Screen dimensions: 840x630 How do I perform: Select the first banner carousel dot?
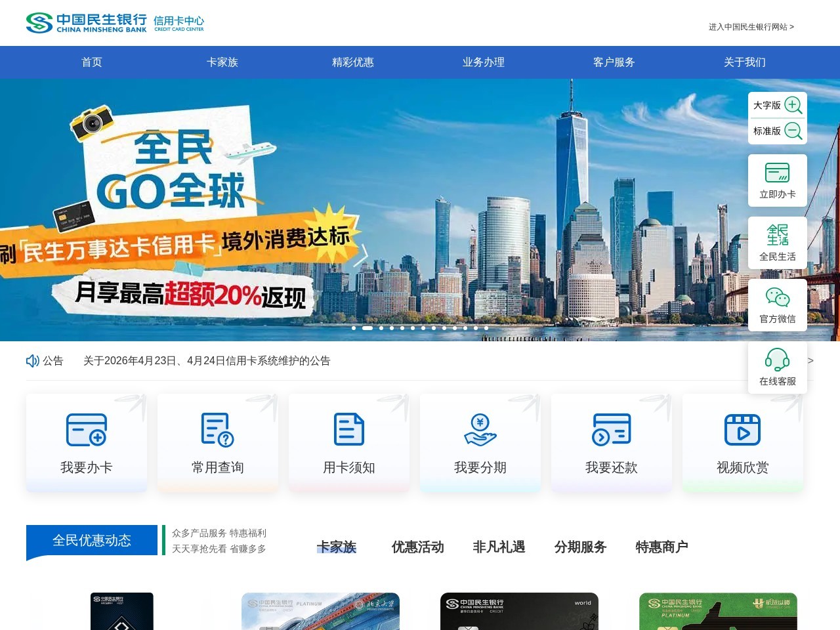tap(354, 327)
